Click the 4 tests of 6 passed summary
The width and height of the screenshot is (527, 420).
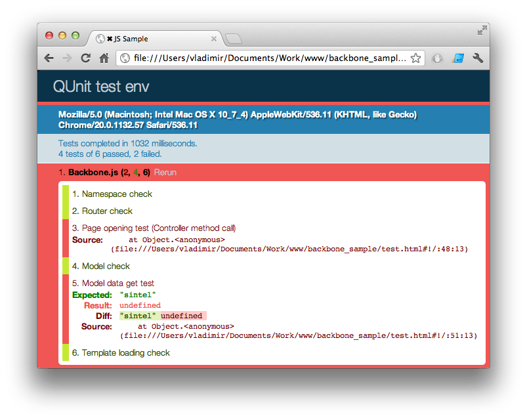[x=110, y=154]
